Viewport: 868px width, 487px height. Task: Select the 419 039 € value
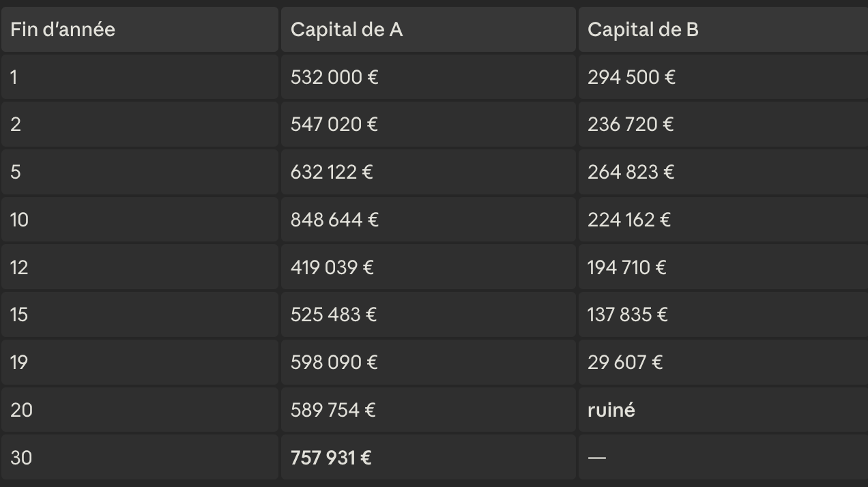(x=332, y=267)
